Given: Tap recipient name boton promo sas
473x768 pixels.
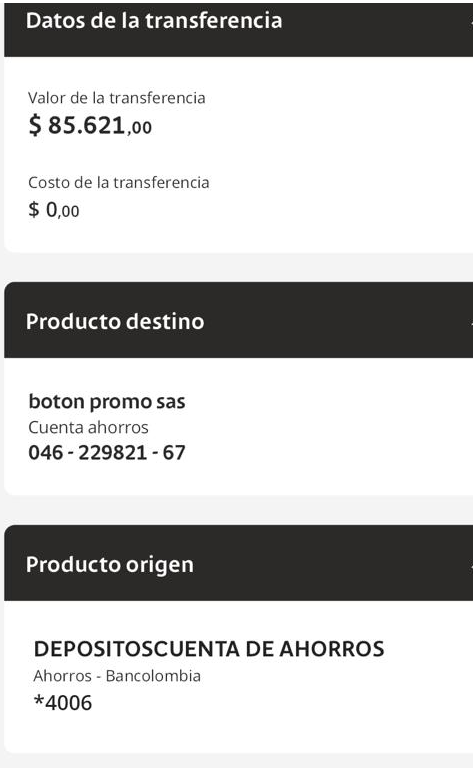Looking at the screenshot, I should coord(107,402).
